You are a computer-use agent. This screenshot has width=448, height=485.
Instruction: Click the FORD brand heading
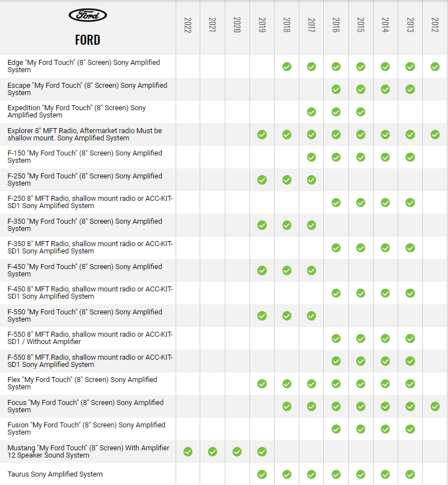pyautogui.click(x=88, y=40)
